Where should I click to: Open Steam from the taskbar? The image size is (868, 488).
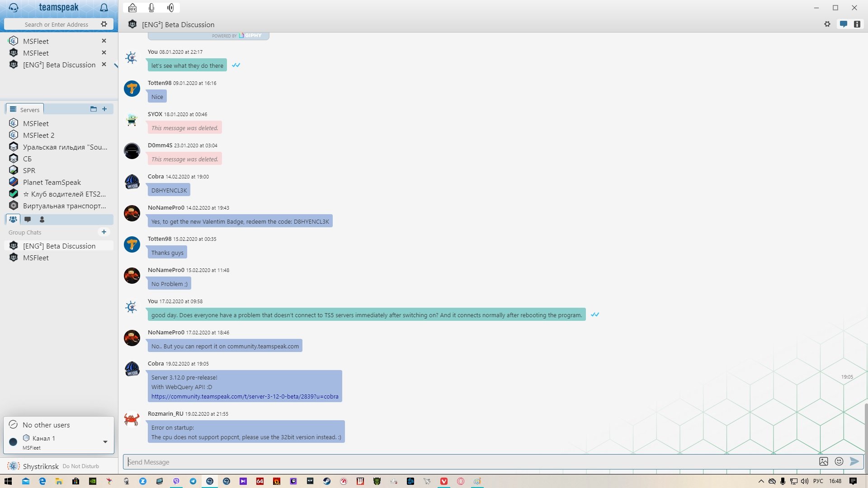pos(327,481)
